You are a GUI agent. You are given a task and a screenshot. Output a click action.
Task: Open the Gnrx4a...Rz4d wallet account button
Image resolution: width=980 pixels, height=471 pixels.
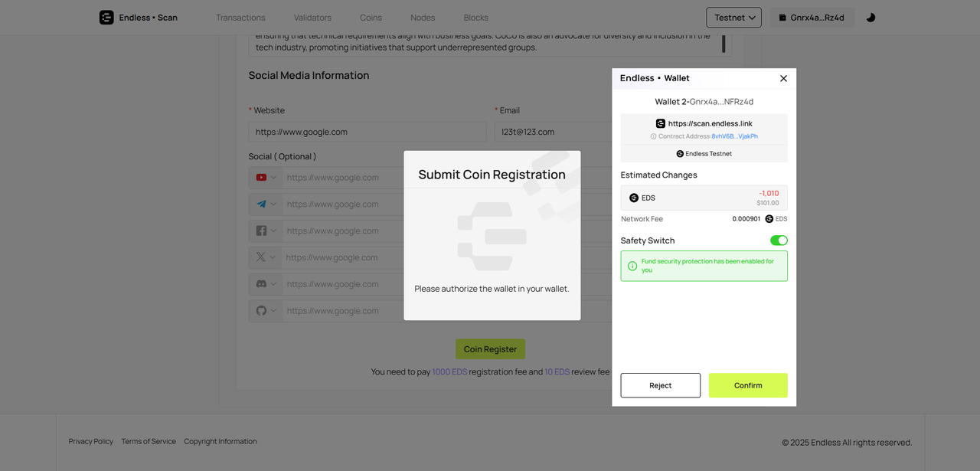(x=811, y=18)
